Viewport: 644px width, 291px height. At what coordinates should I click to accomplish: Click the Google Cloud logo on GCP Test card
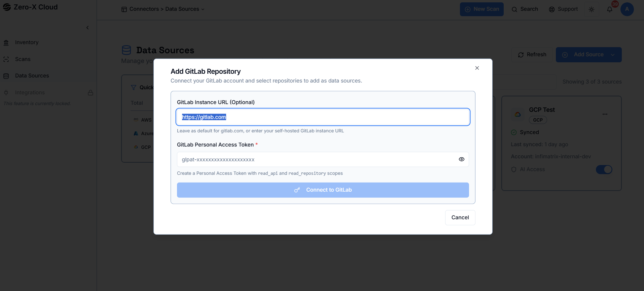518,115
